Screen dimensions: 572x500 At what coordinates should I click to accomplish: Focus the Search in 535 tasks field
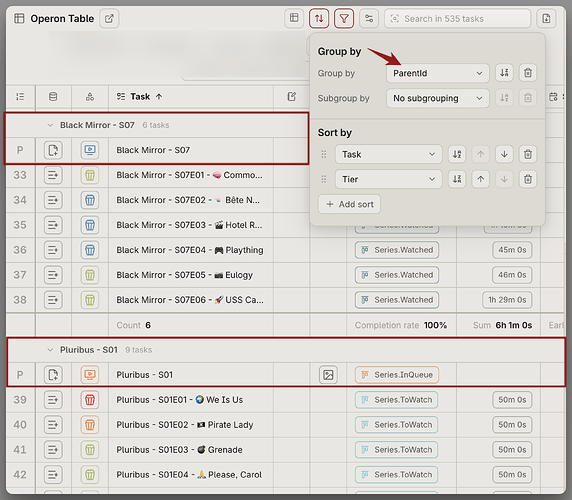tap(457, 19)
